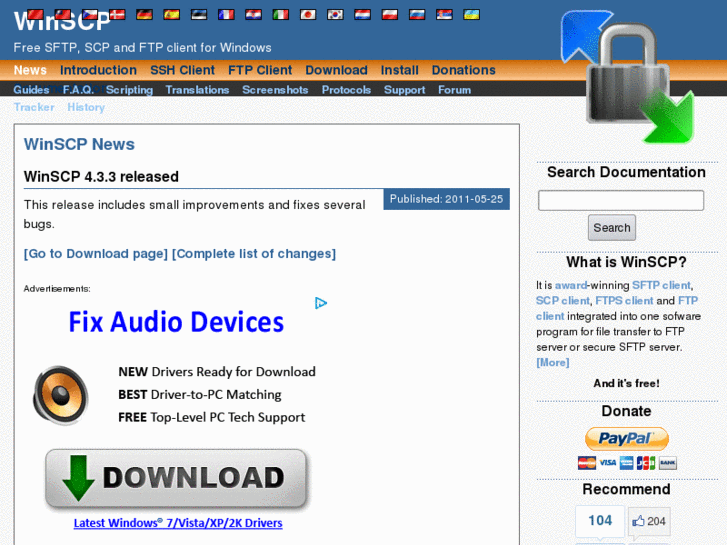This screenshot has width=727, height=545.
Task: Open the Protocols page
Action: coord(346,90)
